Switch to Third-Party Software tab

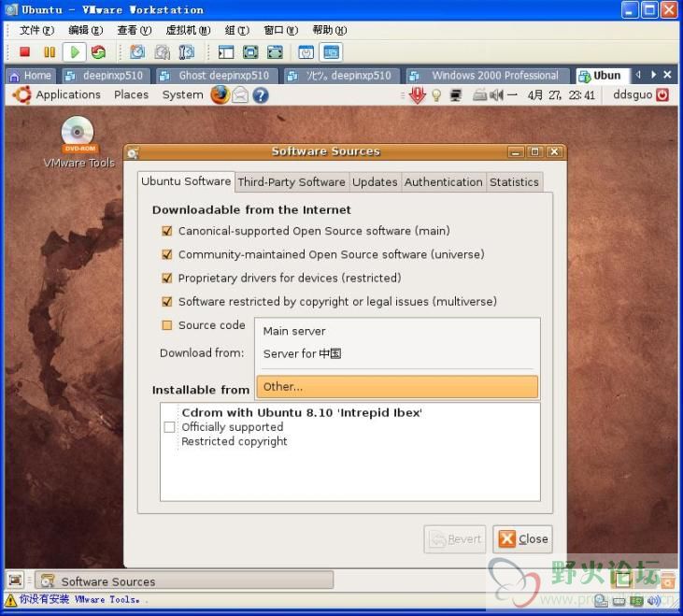[x=292, y=182]
